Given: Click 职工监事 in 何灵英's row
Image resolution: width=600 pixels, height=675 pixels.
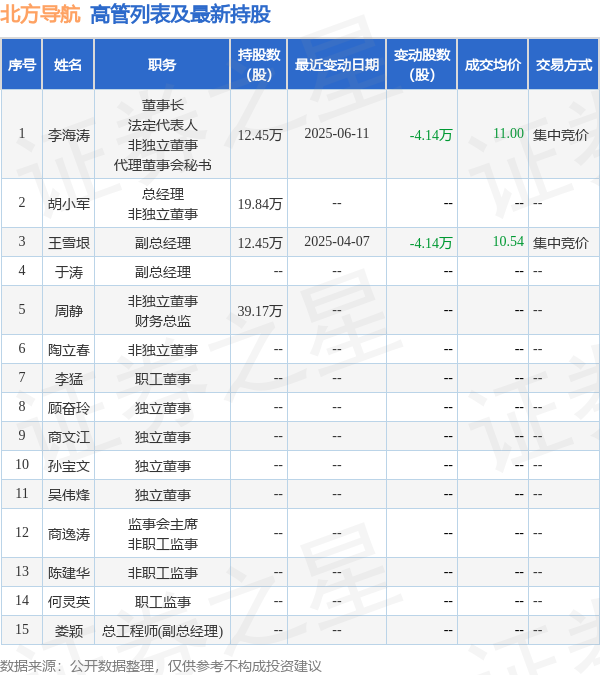Looking at the screenshot, I should click(163, 601).
